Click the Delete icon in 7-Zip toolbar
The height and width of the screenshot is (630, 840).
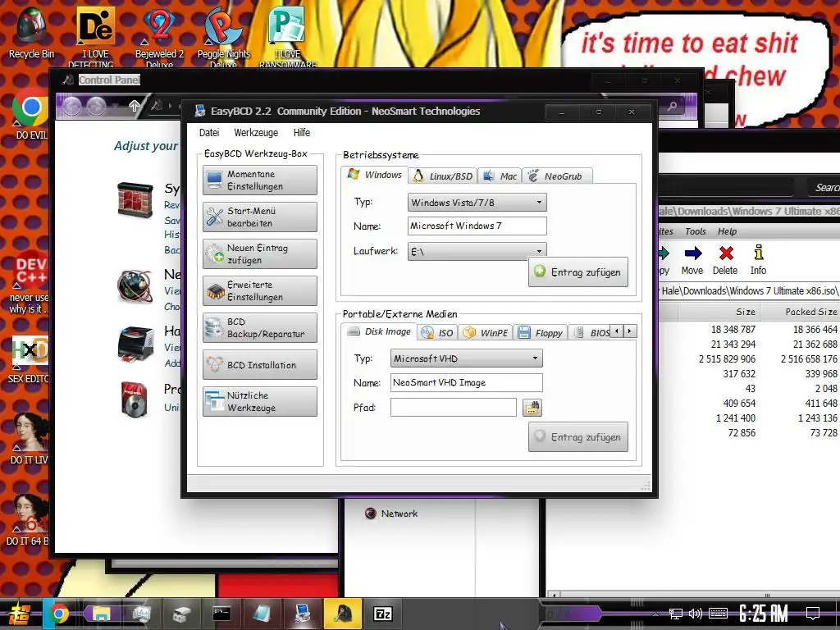tap(725, 261)
